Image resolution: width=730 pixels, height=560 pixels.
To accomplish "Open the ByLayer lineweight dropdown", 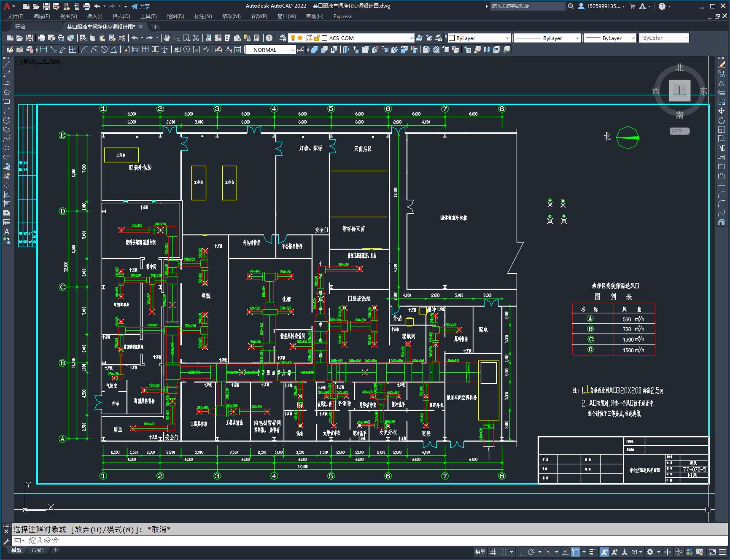I will [x=610, y=38].
